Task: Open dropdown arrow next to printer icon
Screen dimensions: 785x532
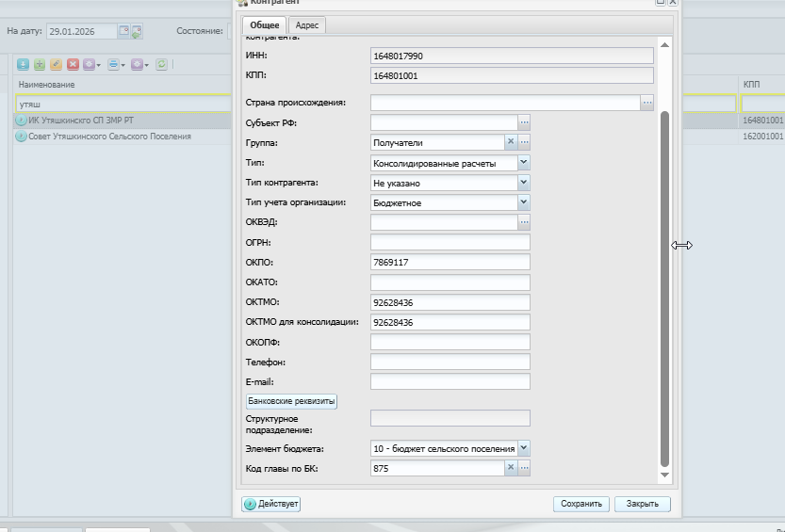Action: pos(123,66)
